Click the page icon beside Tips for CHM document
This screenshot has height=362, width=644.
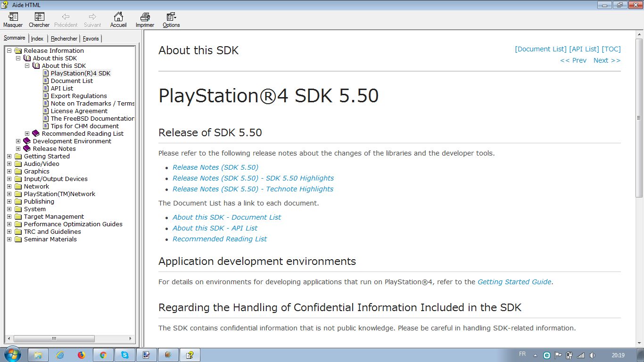pos(46,126)
